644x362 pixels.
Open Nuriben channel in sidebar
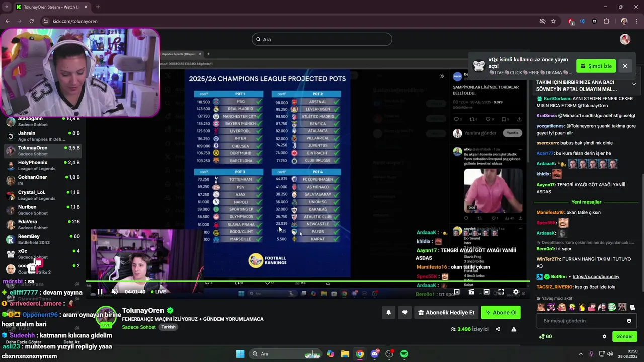pyautogui.click(x=42, y=210)
